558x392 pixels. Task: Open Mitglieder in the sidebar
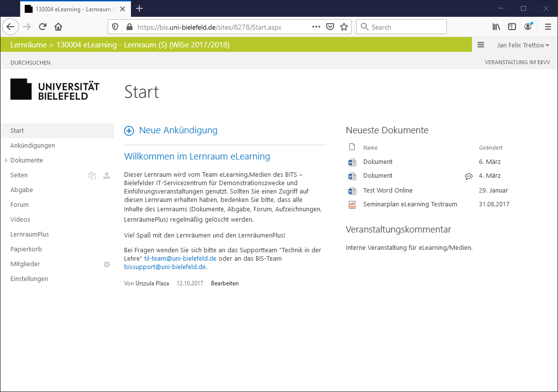pos(25,264)
